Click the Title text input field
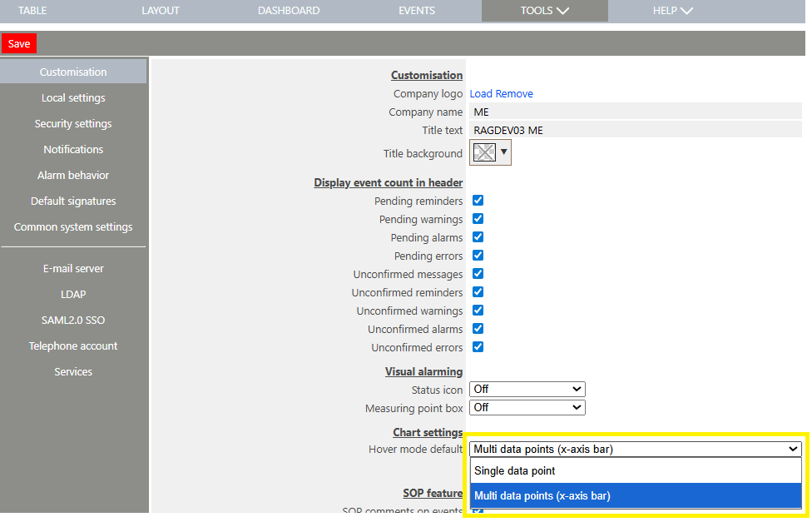This screenshot has width=812, height=522. 635,130
